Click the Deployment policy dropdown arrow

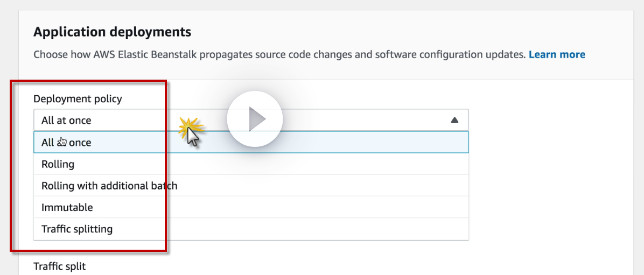click(x=454, y=120)
